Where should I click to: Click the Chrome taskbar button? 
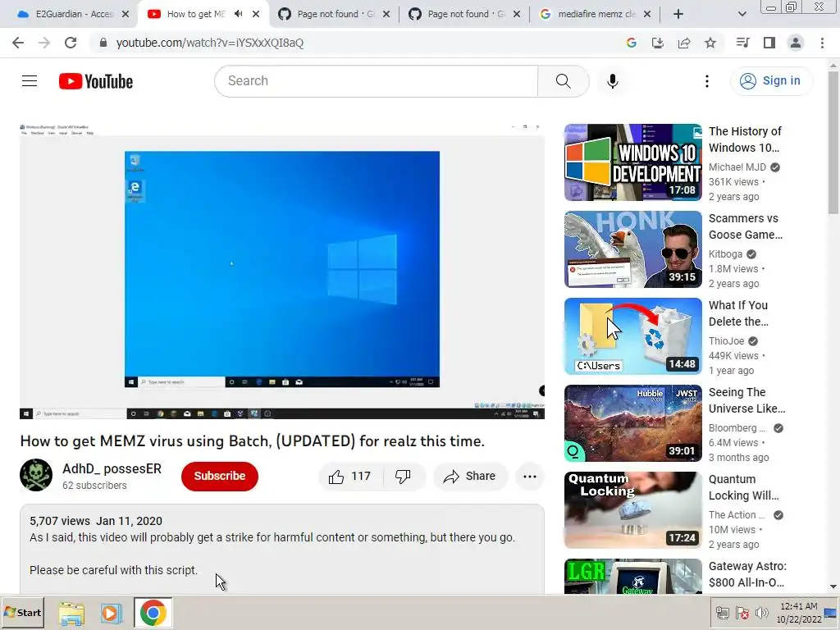point(153,613)
